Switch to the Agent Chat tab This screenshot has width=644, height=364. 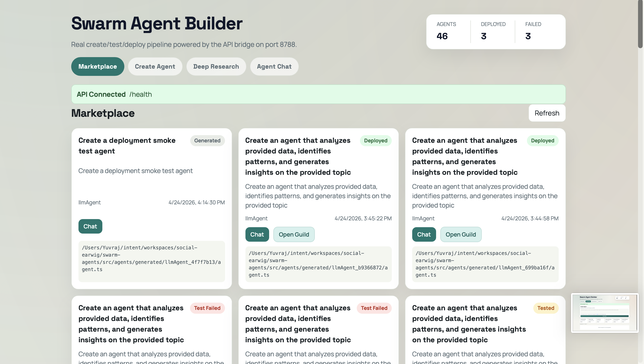(x=274, y=66)
